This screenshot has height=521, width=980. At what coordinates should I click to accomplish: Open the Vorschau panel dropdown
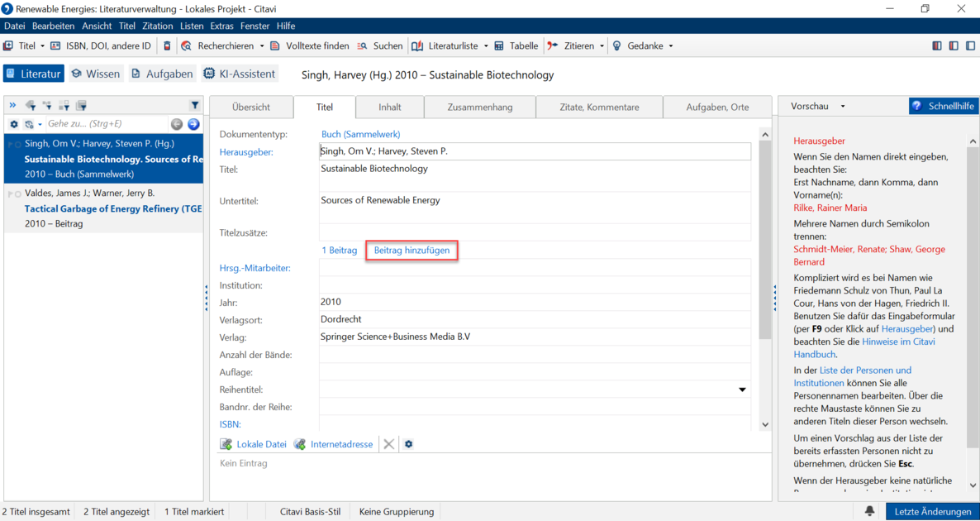(x=843, y=107)
